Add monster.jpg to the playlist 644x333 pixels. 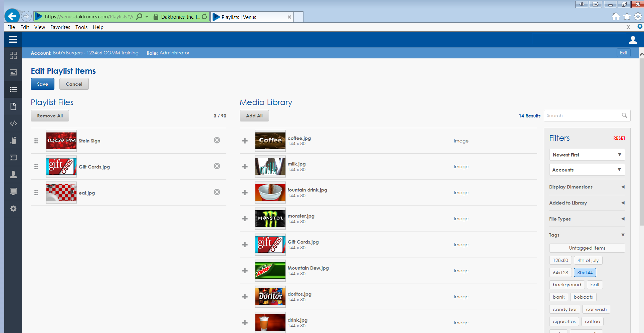[x=245, y=219]
